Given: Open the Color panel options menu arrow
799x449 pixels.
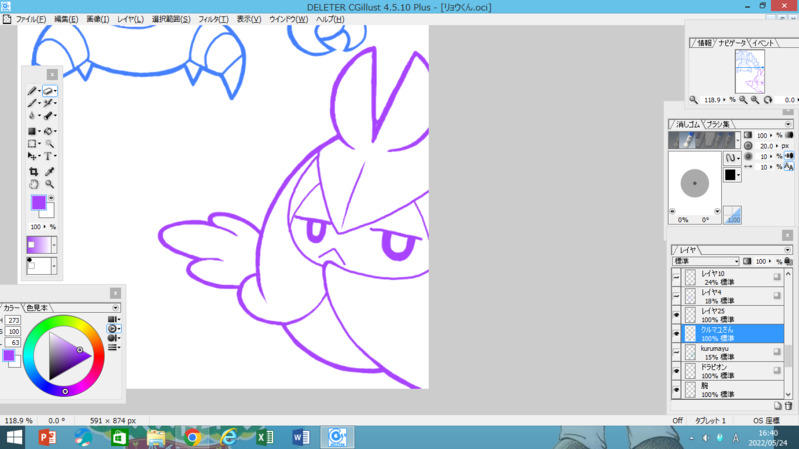Looking at the screenshot, I should 115,308.
